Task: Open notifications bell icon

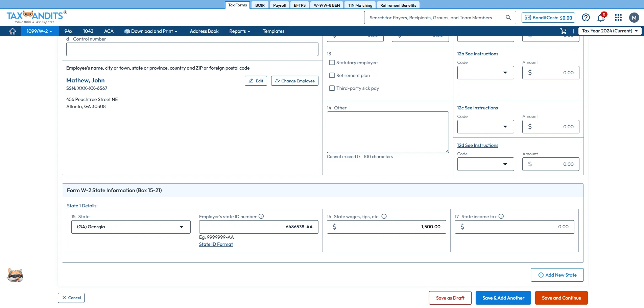Action: [601, 18]
